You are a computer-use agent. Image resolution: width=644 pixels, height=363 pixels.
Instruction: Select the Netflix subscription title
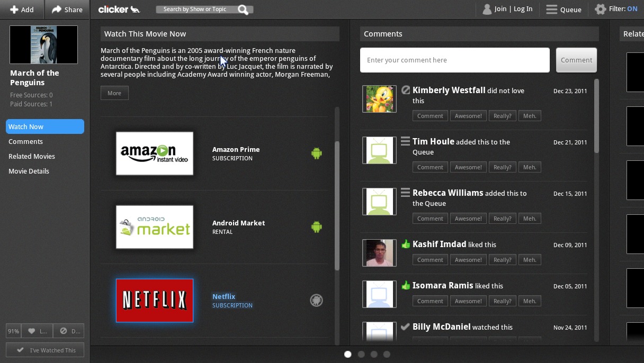pos(223,297)
